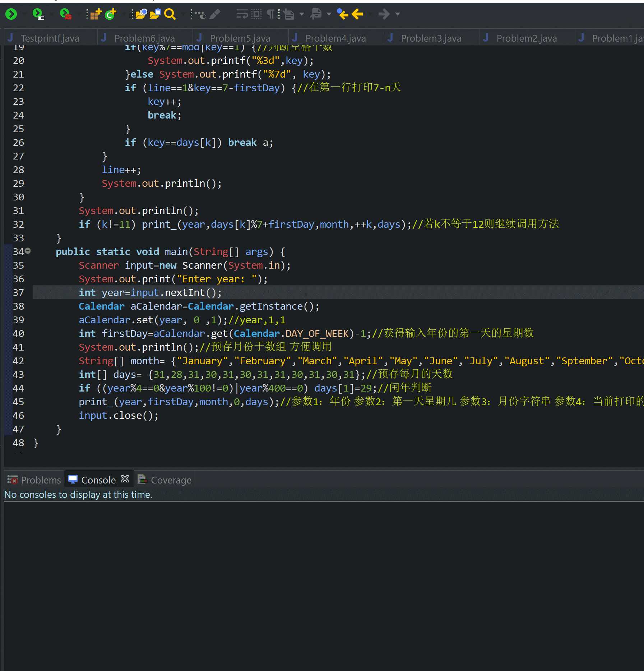Open the New Java Class dropdown arrow
This screenshot has height=671, width=644.
pyautogui.click(x=123, y=14)
